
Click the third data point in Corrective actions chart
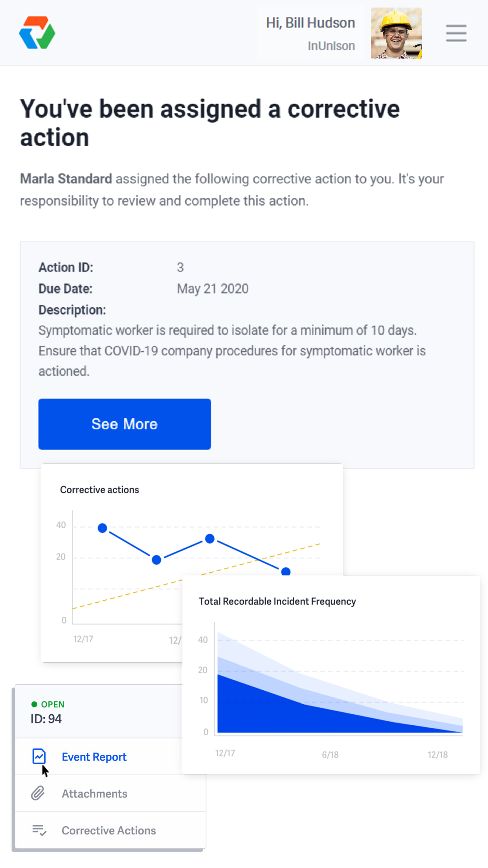(x=210, y=539)
